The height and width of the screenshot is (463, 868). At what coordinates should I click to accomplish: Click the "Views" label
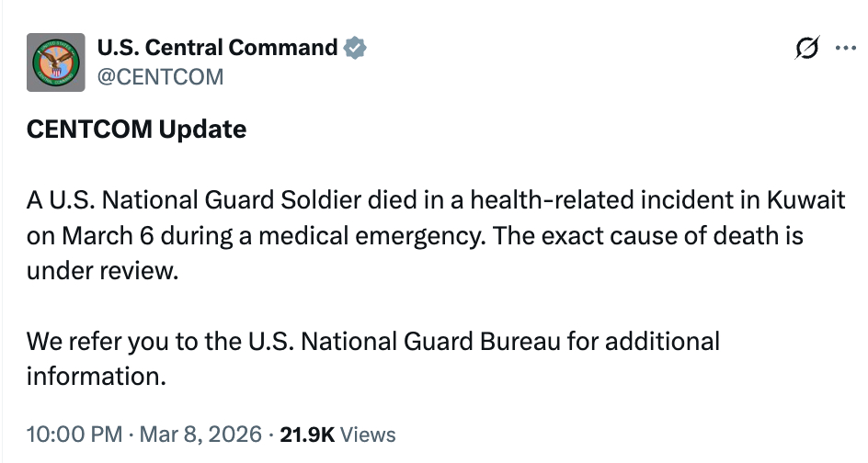[368, 433]
